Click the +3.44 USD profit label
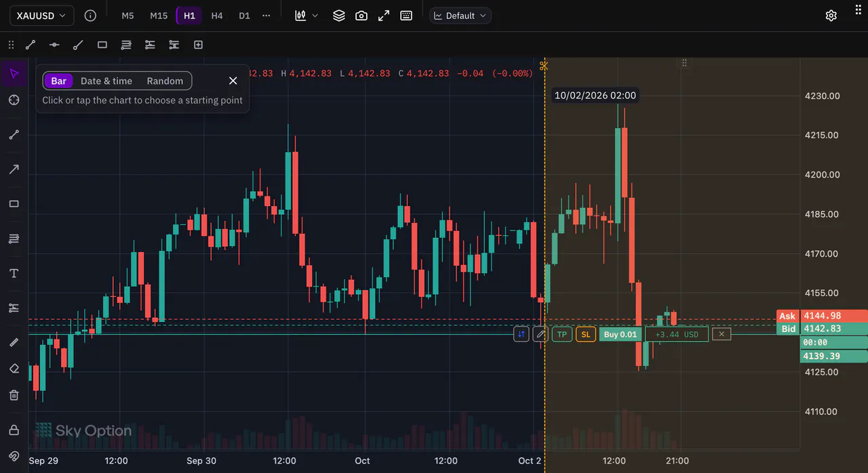Image resolution: width=868 pixels, height=473 pixels. [677, 334]
